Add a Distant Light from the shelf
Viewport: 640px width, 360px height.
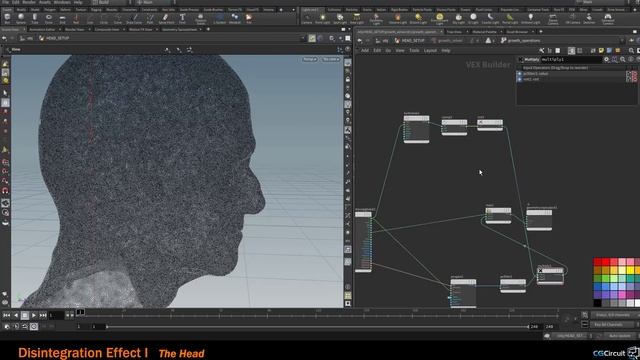tap(418, 18)
